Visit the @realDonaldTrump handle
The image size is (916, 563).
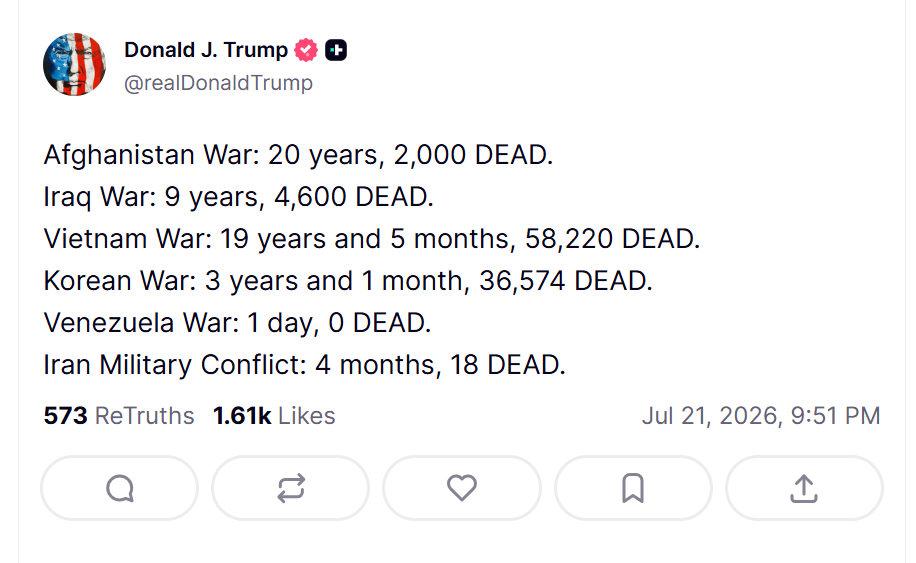(x=218, y=83)
